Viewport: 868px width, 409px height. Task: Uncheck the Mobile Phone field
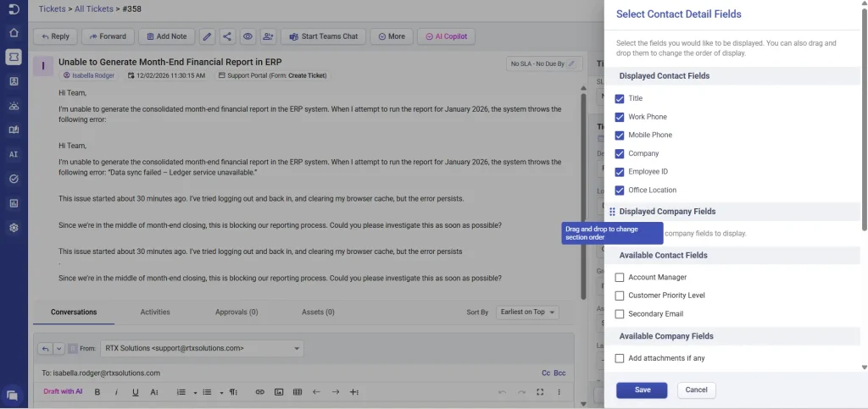click(x=620, y=135)
